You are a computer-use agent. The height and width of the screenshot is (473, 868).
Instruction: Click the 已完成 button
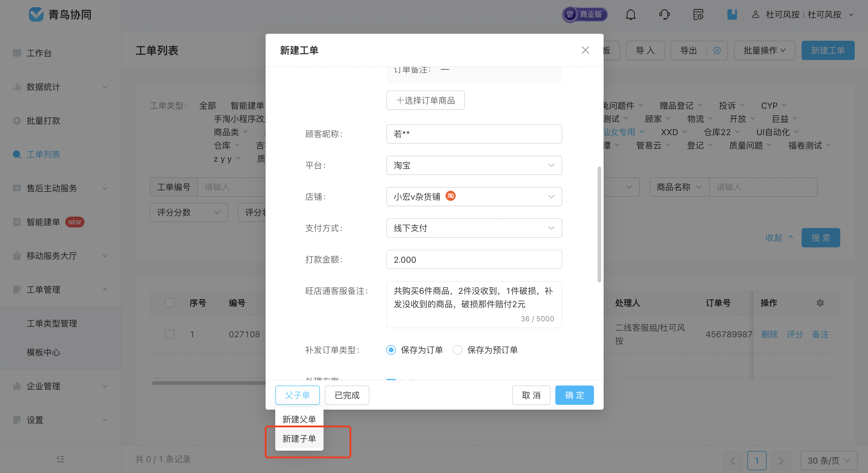pyautogui.click(x=347, y=395)
